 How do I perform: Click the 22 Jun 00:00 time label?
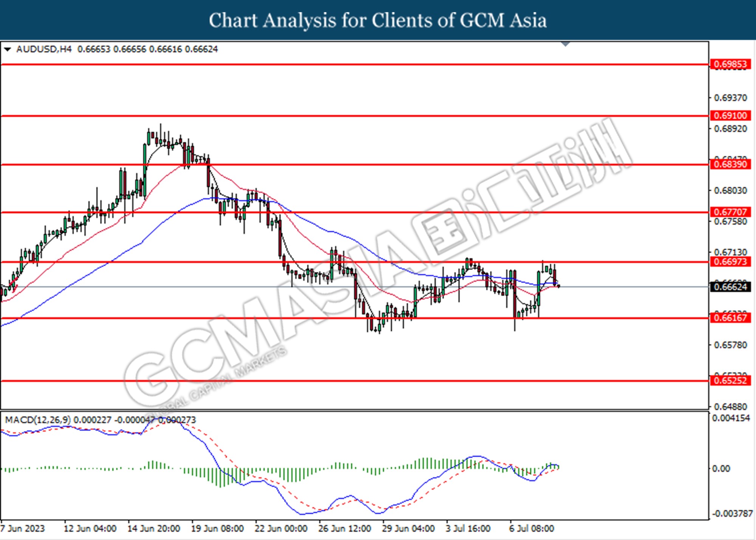pos(281,528)
